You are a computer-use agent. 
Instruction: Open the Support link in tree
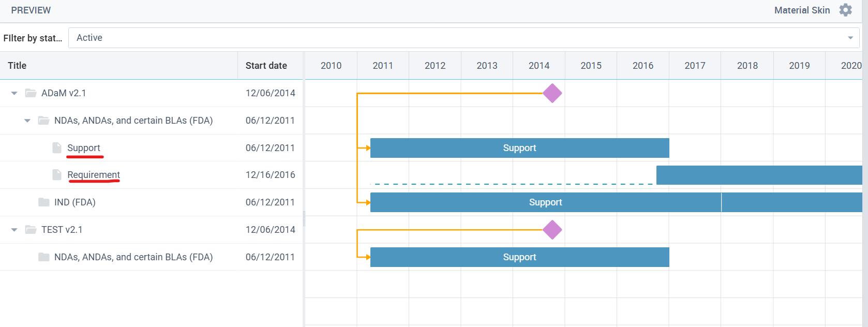pyautogui.click(x=84, y=148)
